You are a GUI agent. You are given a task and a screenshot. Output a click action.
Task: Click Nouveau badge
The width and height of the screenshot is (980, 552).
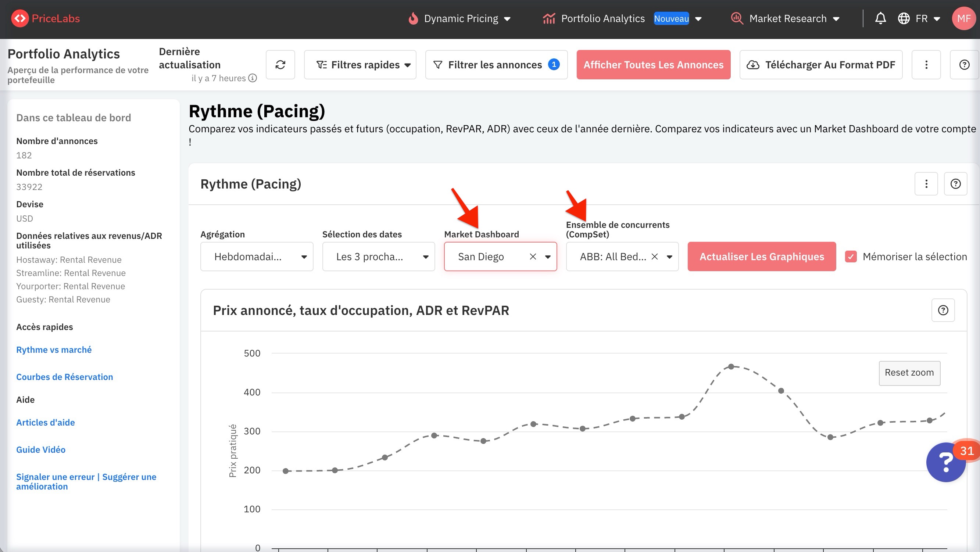(671, 18)
